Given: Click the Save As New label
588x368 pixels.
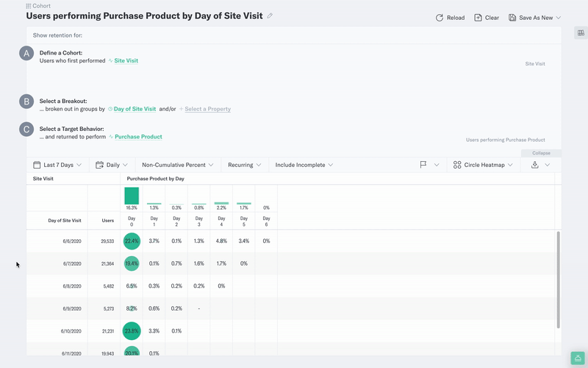Looking at the screenshot, I should [536, 18].
